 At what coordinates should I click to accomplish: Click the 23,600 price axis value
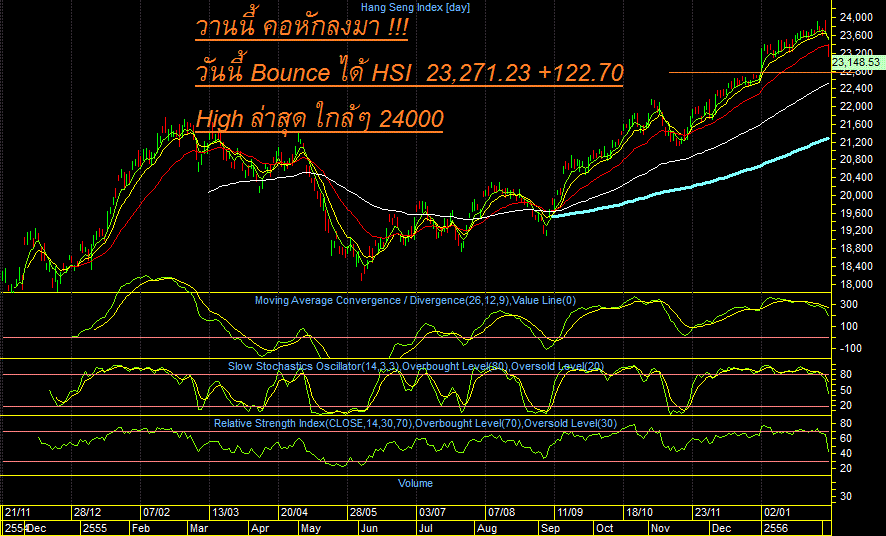point(856,35)
